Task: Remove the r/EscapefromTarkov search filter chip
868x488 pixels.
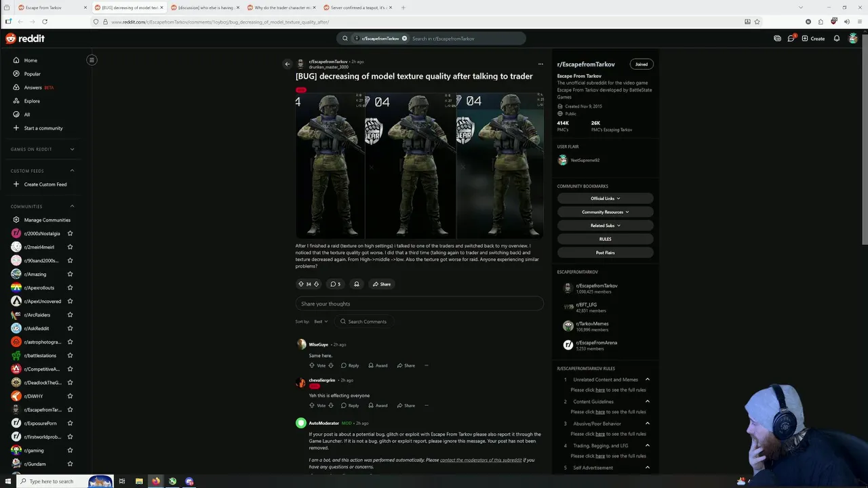Action: point(404,39)
